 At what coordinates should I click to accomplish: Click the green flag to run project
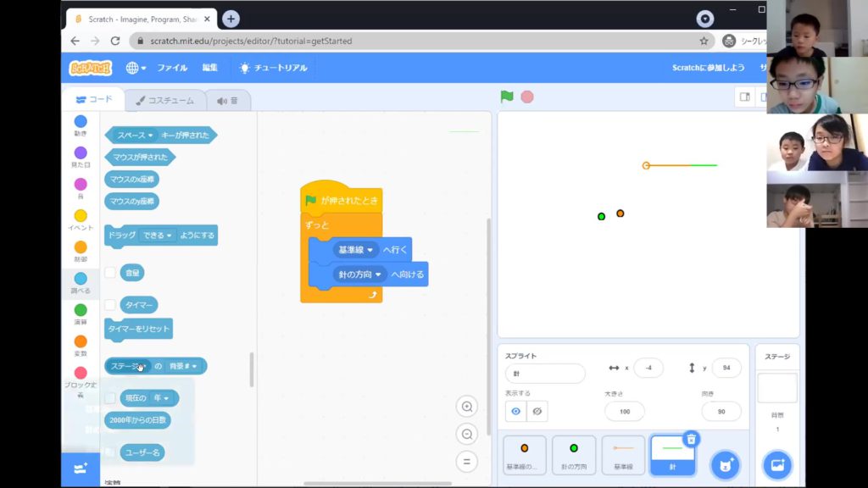click(x=507, y=97)
